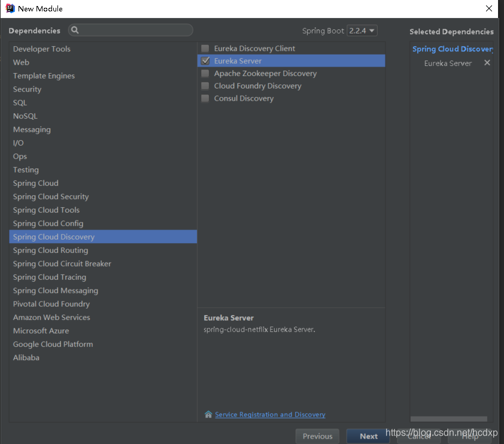Go back with the Previous button
The width and height of the screenshot is (504, 444).
click(317, 436)
